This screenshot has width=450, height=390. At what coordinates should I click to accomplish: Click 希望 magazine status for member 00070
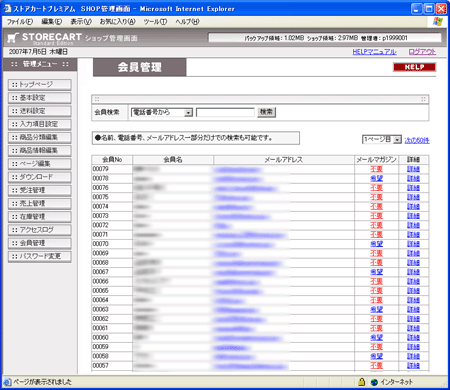click(376, 244)
